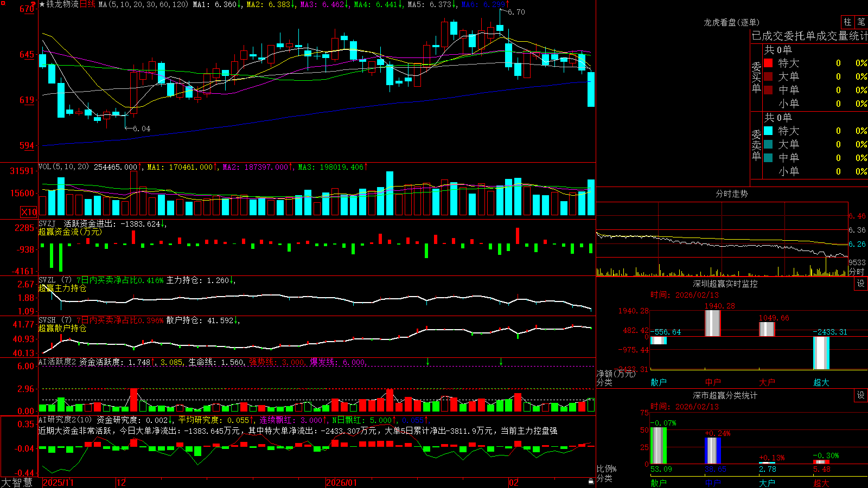Switch Dragon-Tiger panel to 柱 bar mode
The width and height of the screenshot is (868, 488).
pos(848,22)
